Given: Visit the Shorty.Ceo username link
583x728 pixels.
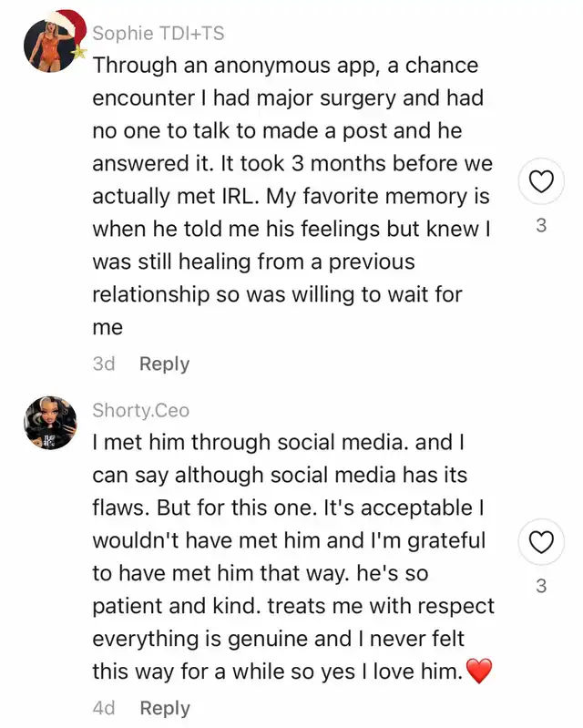Looking at the screenshot, I should (x=141, y=410).
